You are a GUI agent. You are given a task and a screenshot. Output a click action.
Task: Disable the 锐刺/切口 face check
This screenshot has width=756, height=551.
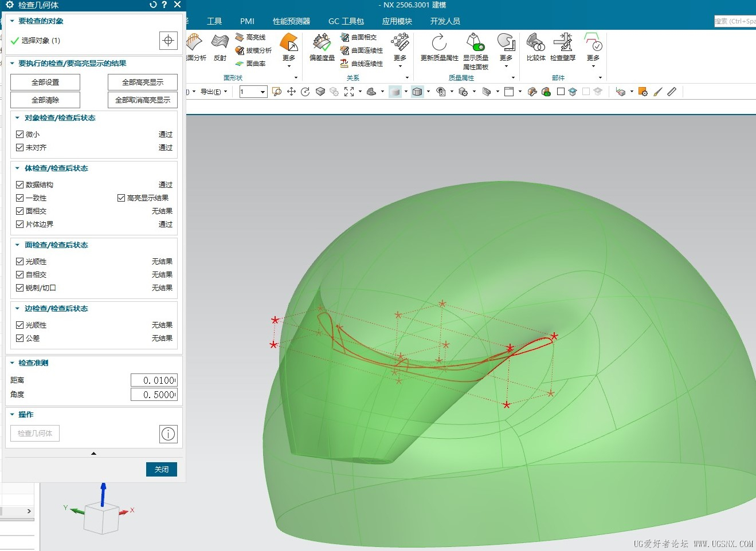coord(20,288)
